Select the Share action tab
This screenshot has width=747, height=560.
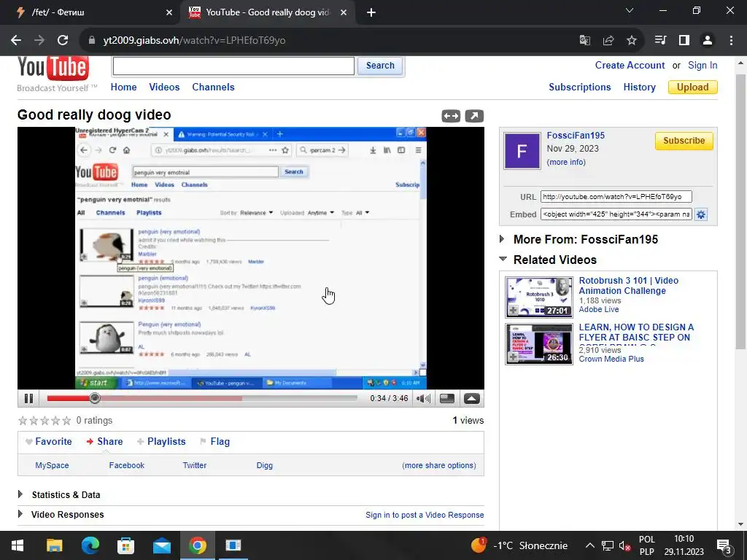pos(104,441)
